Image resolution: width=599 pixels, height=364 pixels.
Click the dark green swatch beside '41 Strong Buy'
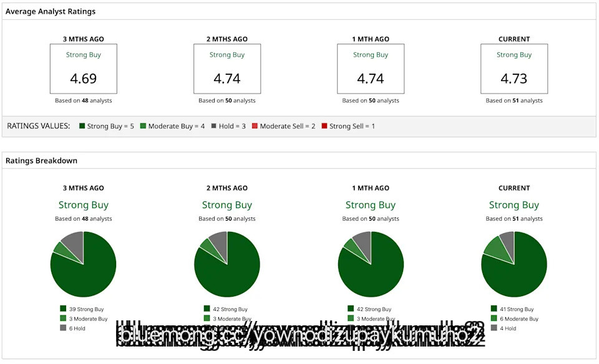494,309
